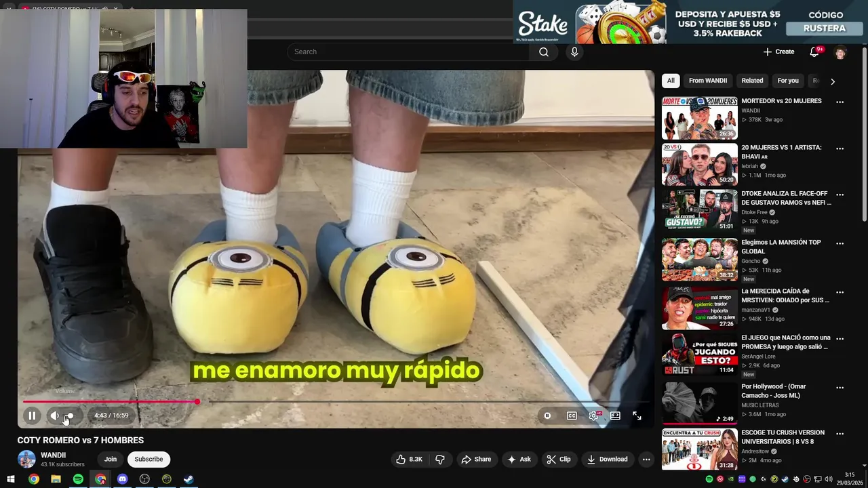Enter fullscreen mode in the player
The width and height of the screenshot is (868, 488).
[x=637, y=415]
